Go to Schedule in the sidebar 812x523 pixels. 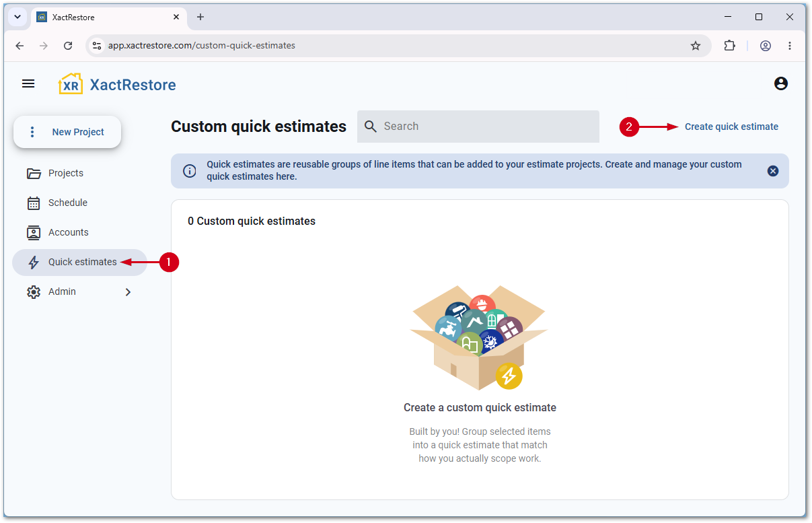click(79, 203)
